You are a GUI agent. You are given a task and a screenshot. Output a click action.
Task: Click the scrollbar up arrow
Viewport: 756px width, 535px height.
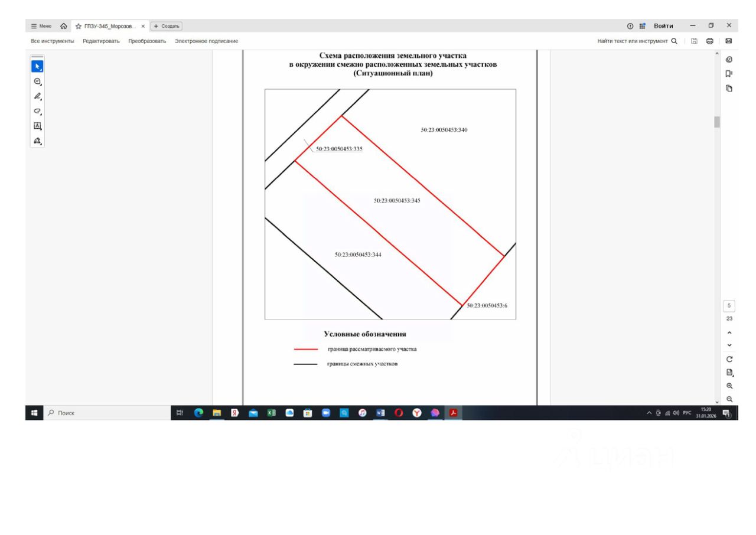[x=717, y=54]
